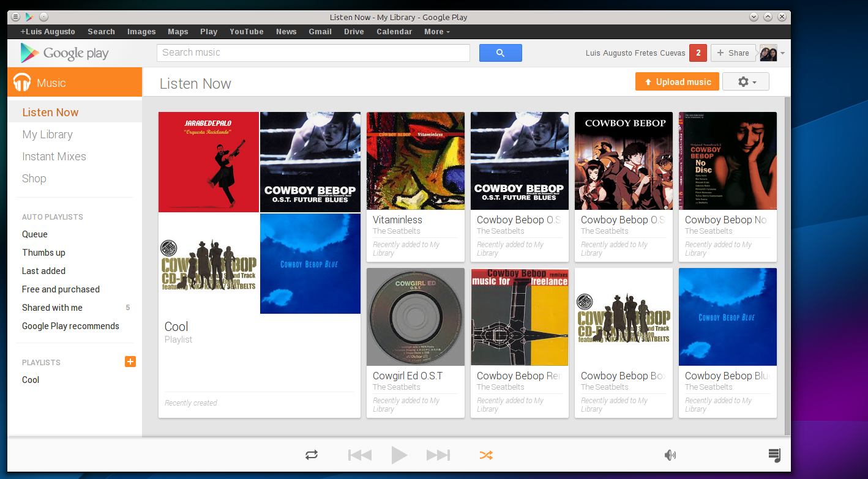Click the blue search magnifier button
This screenshot has height=479, width=868.
point(500,53)
